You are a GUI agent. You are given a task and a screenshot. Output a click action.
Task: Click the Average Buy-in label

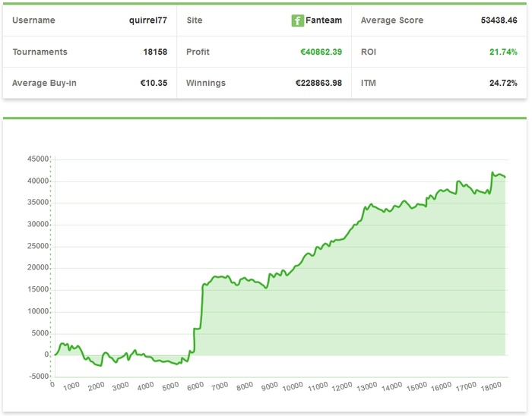click(44, 83)
